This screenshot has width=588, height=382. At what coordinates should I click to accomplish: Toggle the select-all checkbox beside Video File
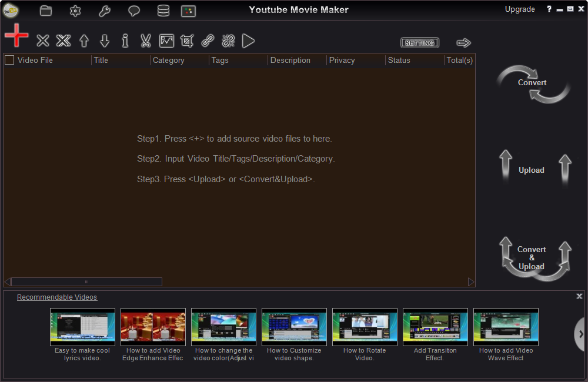[x=9, y=60]
